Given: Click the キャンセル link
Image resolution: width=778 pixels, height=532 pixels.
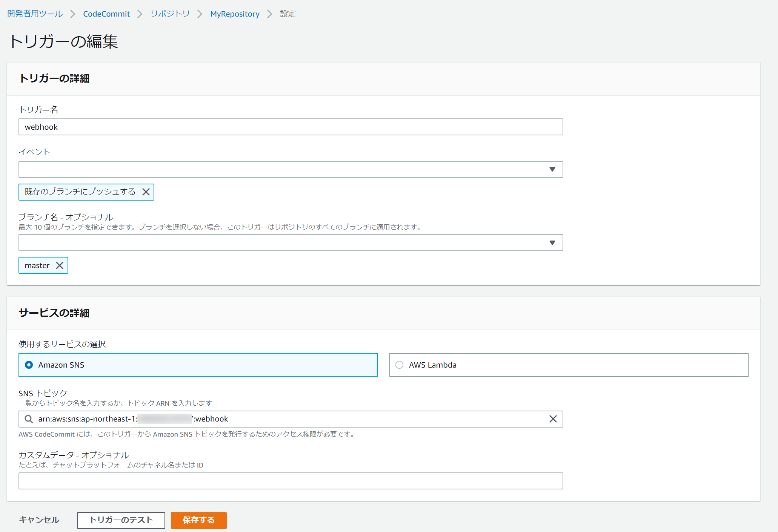Looking at the screenshot, I should pos(39,520).
